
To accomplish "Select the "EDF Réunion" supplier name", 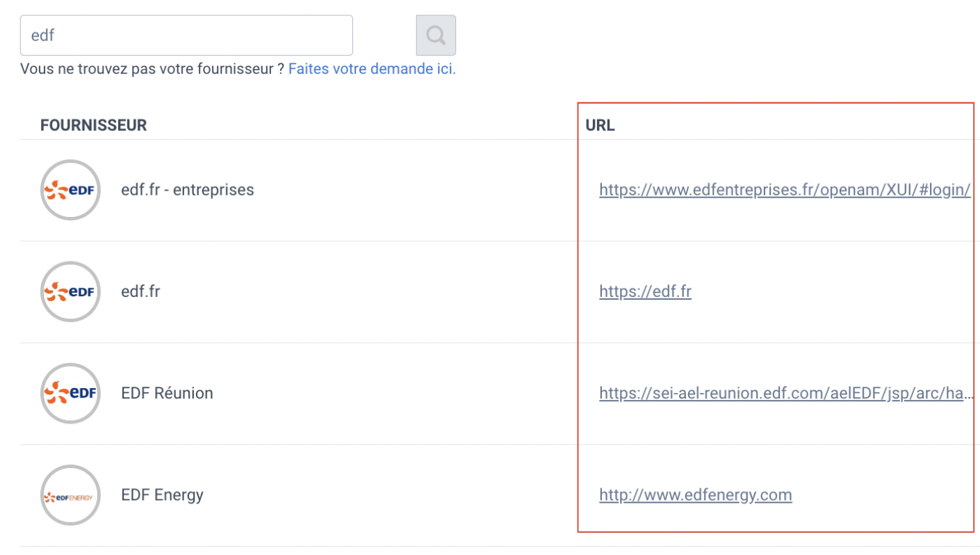I will pos(167,393).
